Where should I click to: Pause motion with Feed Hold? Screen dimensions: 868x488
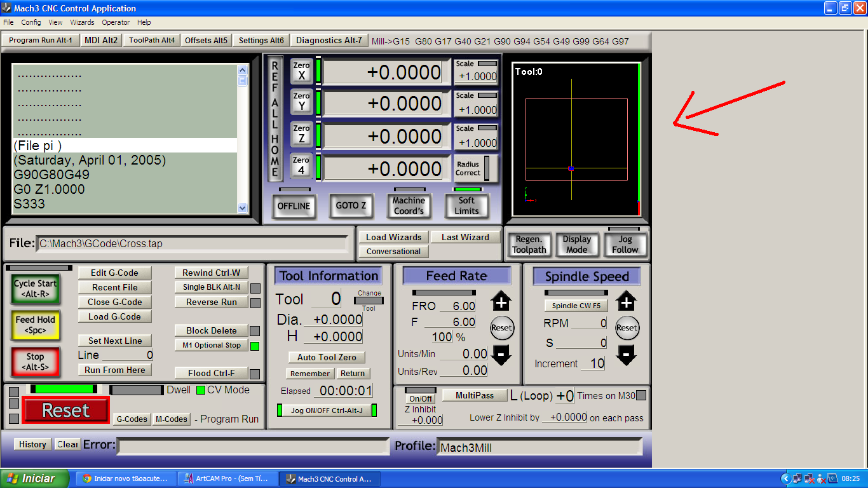click(x=35, y=325)
